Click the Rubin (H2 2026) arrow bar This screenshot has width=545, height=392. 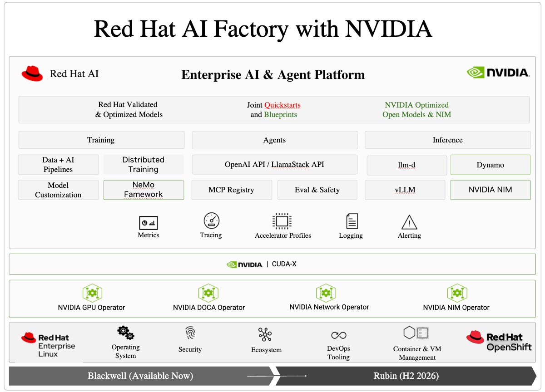(x=406, y=376)
